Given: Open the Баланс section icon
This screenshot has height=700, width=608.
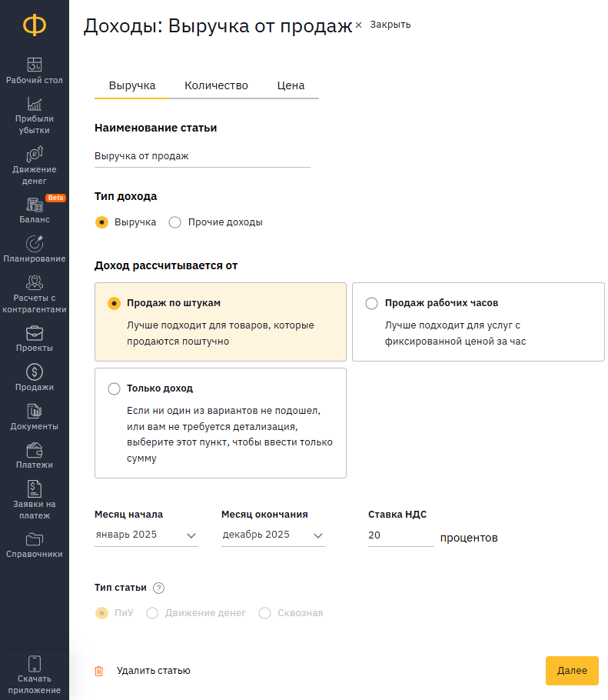Looking at the screenshot, I should 35,205.
